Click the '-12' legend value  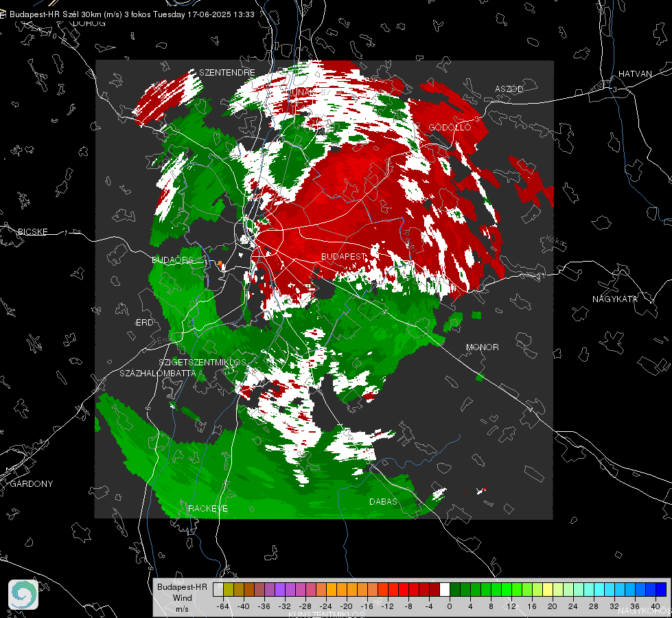point(387,606)
